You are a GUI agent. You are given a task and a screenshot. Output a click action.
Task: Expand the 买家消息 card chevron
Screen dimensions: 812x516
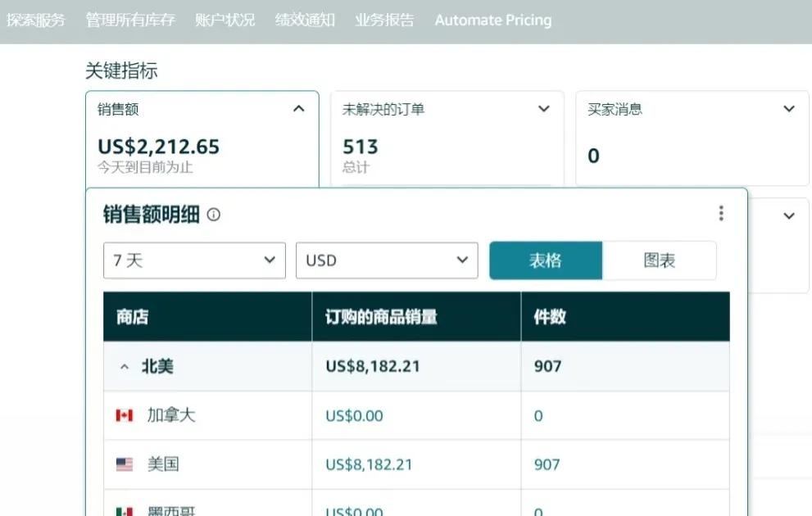(789, 109)
